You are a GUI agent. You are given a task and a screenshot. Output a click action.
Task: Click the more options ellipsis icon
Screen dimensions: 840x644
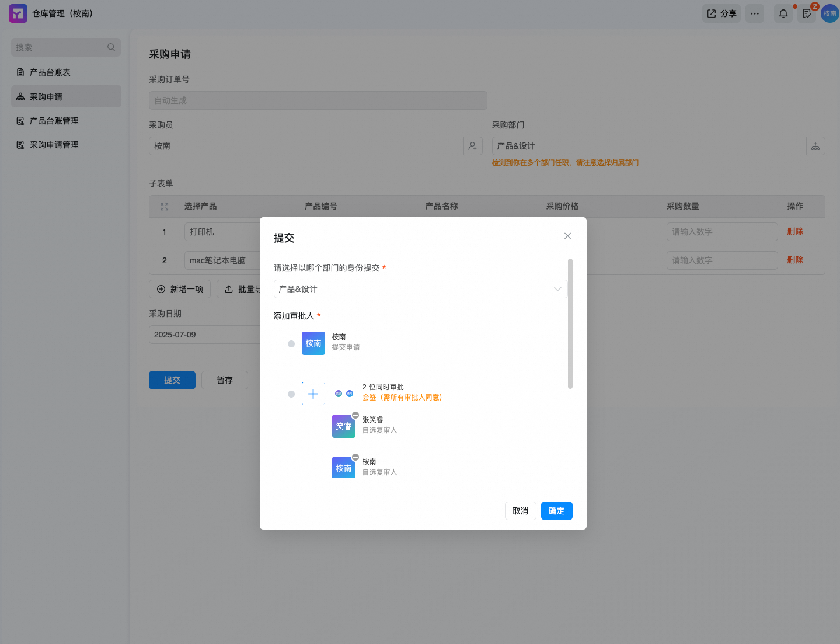(755, 13)
